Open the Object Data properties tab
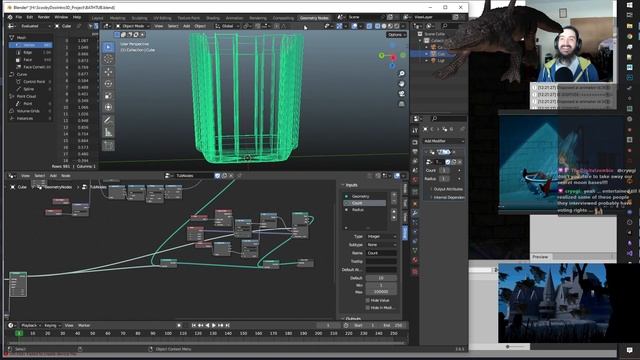This screenshot has height=360, width=640. [x=415, y=250]
